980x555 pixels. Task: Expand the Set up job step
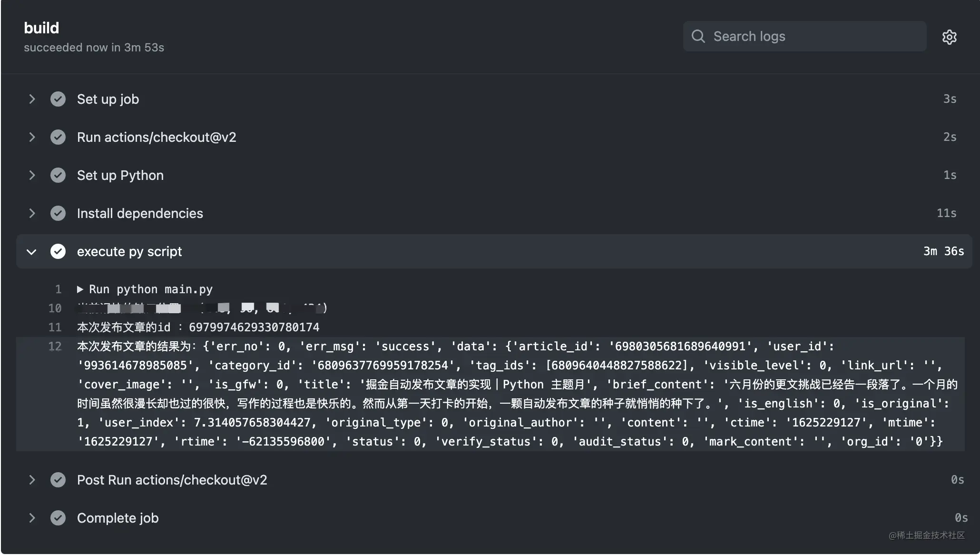tap(32, 99)
